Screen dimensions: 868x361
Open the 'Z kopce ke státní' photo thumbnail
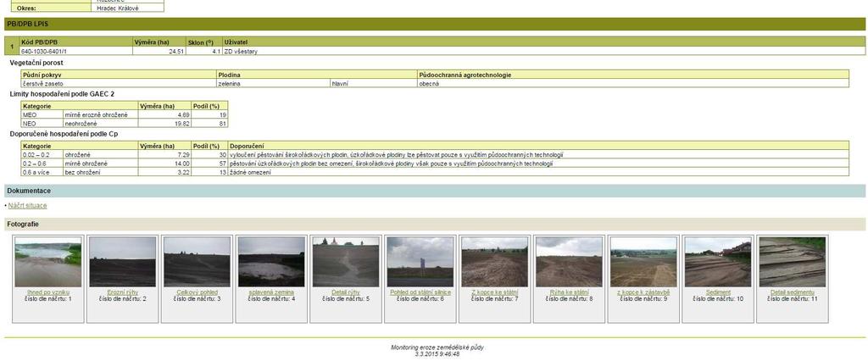pos(495,262)
